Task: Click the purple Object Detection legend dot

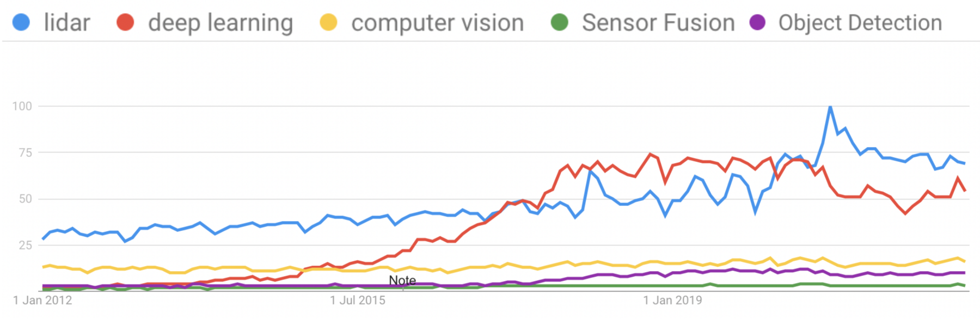Action: coord(757,23)
